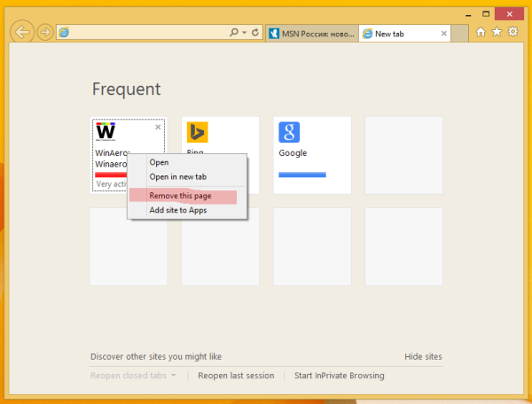Image resolution: width=532 pixels, height=404 pixels.
Task: Refresh the page with the reload icon
Action: tap(255, 33)
